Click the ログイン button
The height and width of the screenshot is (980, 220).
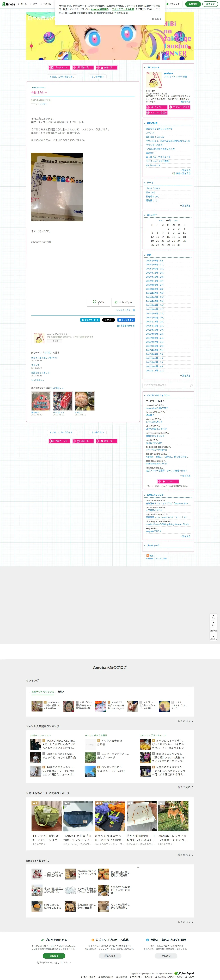pos(210,4)
